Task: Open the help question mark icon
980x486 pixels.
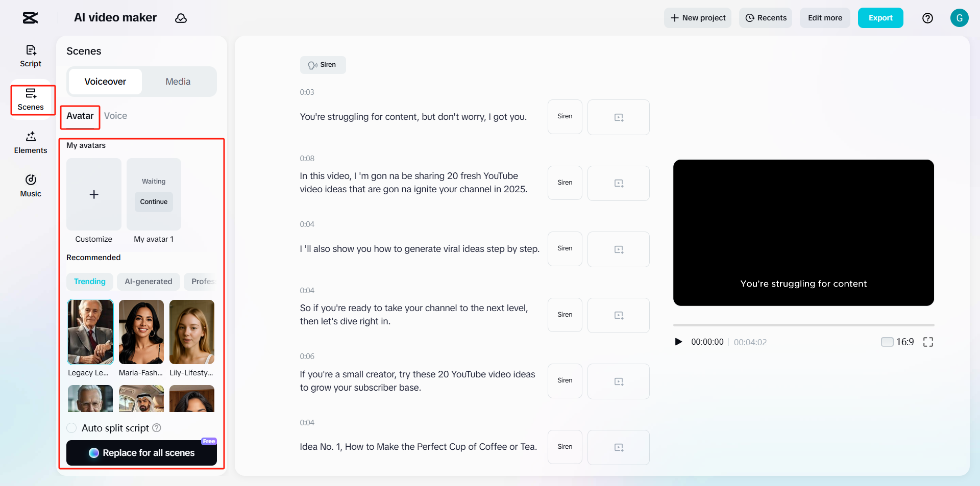Action: pyautogui.click(x=927, y=18)
